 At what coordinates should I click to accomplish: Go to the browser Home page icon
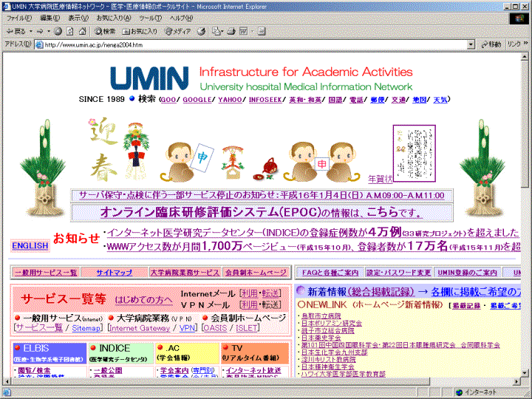[x=82, y=31]
